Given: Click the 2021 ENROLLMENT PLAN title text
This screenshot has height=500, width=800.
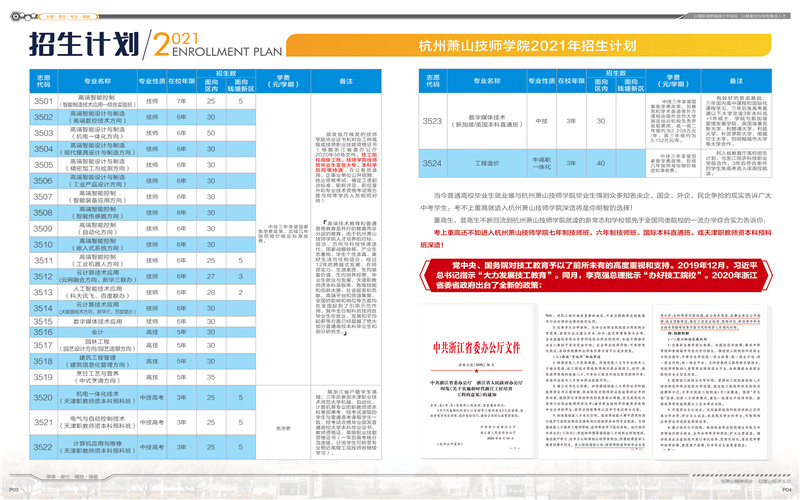Looking at the screenshot, I should tap(218, 45).
